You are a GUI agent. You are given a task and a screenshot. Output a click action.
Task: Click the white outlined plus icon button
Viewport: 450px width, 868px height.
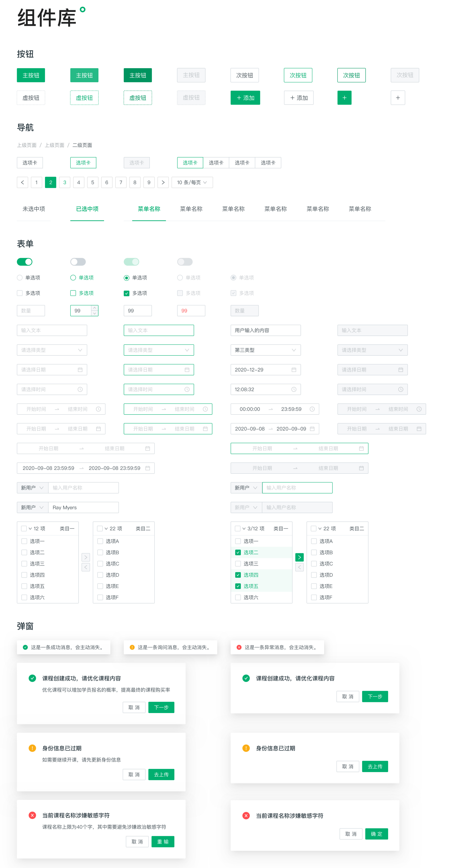[398, 98]
